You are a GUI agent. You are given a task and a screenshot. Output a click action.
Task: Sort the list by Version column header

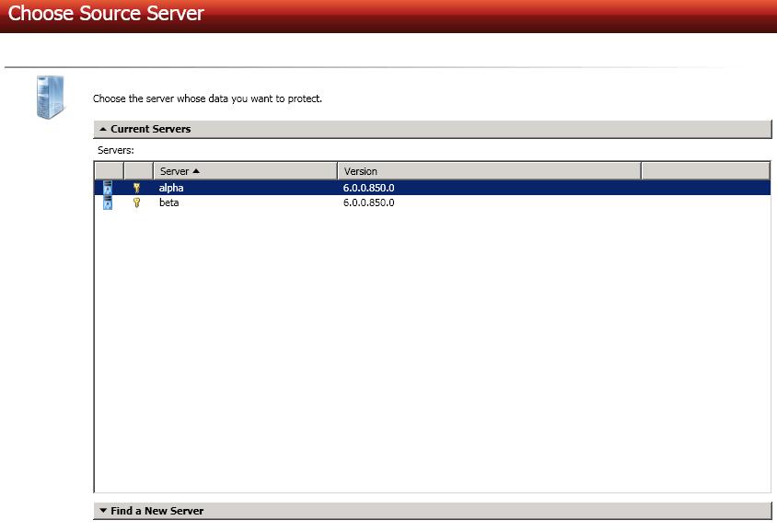pos(361,171)
